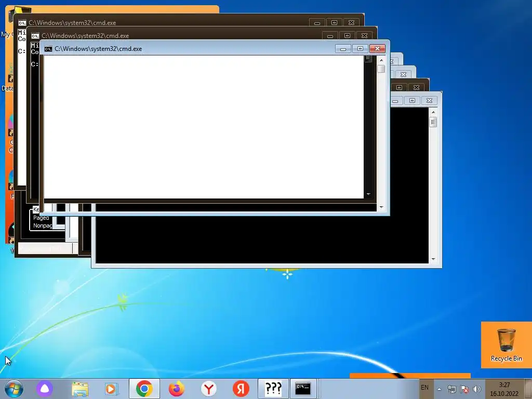Maximize the front cmd.exe window
This screenshot has width=532, height=399.
tap(361, 49)
